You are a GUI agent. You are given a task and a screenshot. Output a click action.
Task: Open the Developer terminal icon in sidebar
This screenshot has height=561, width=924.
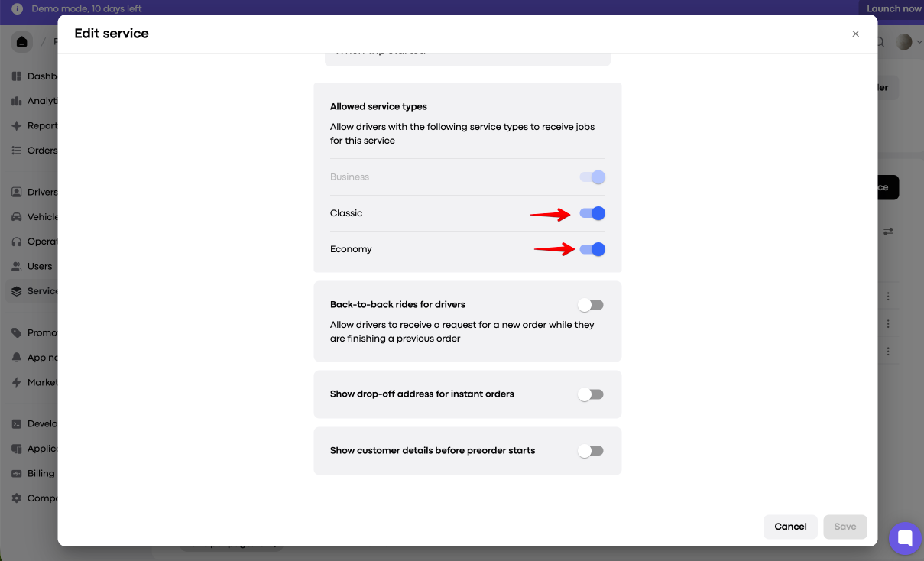[17, 423]
